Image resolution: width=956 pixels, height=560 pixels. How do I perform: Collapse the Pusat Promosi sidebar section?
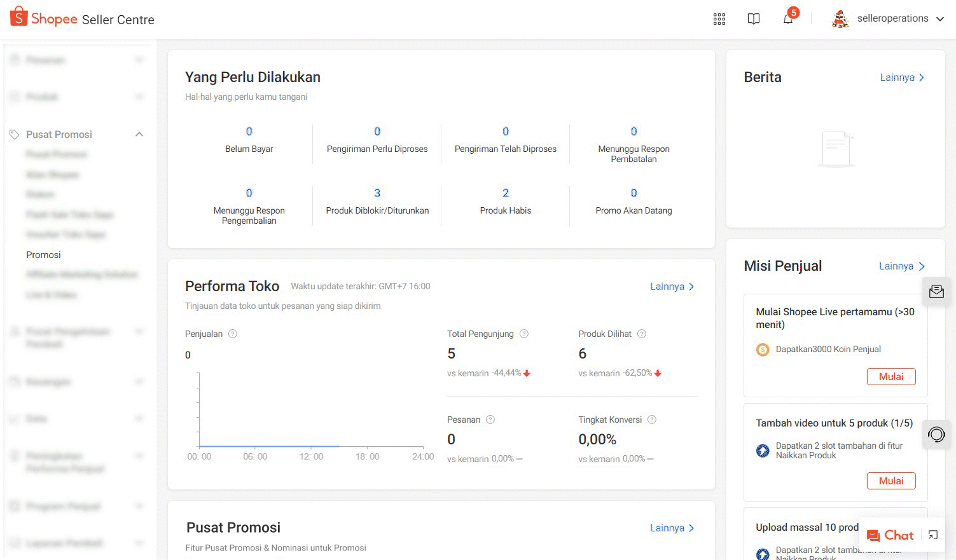tap(139, 134)
